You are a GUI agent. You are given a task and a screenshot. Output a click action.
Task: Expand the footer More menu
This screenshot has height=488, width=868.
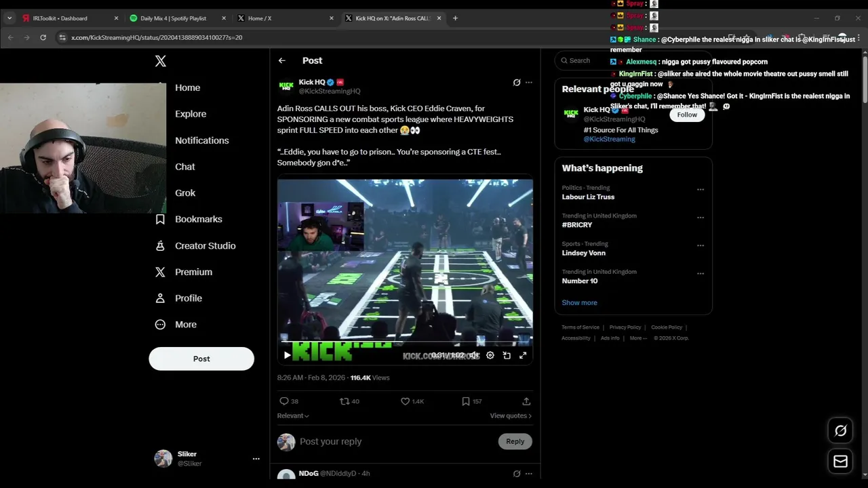click(x=638, y=338)
